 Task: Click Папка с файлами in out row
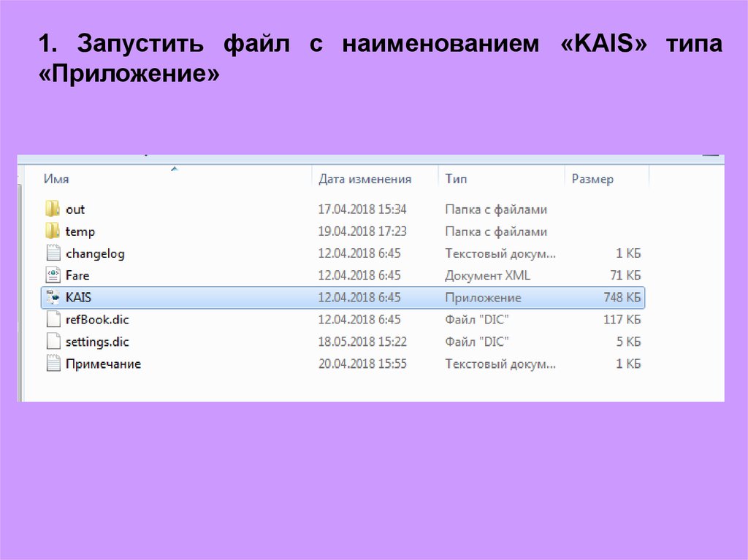point(496,210)
